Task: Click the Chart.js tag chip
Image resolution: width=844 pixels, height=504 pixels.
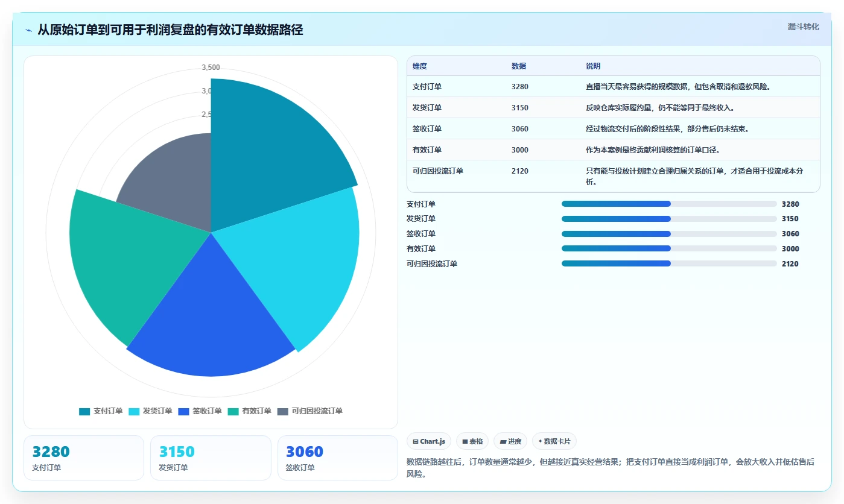Action: pyautogui.click(x=429, y=441)
